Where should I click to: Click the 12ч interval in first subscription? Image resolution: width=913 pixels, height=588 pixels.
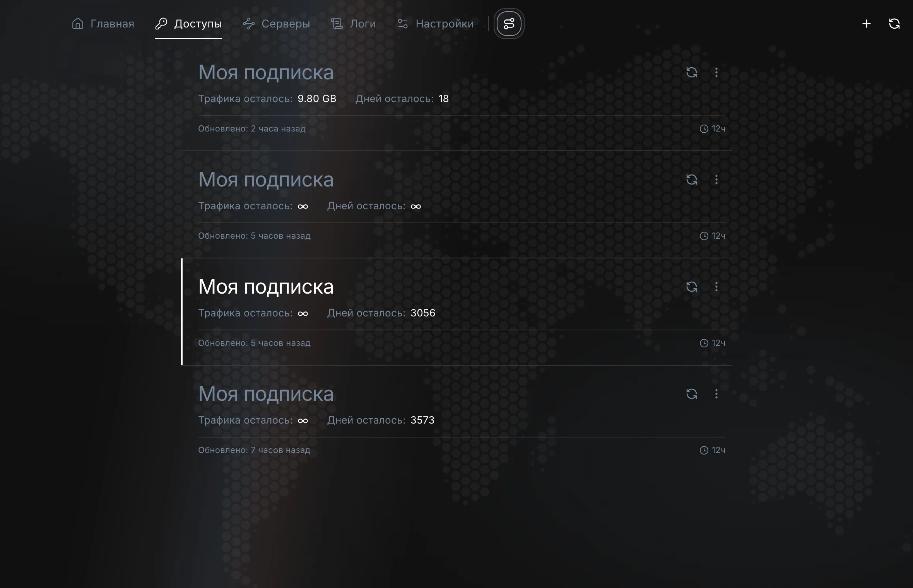[713, 128]
